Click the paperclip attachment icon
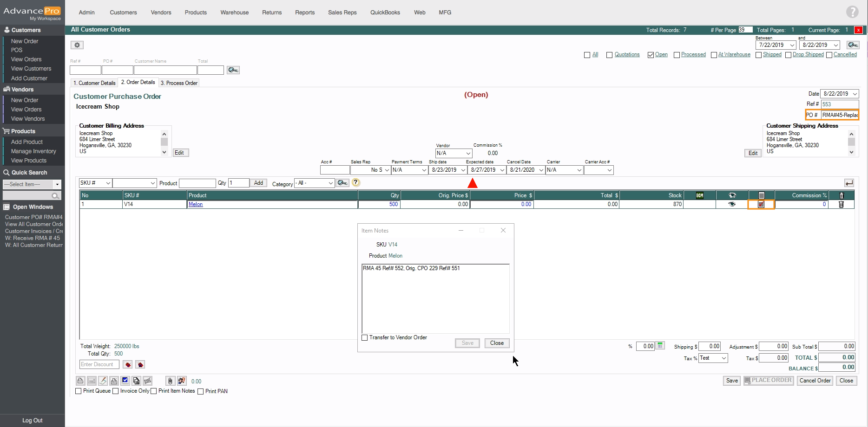The image size is (868, 427). point(170,381)
